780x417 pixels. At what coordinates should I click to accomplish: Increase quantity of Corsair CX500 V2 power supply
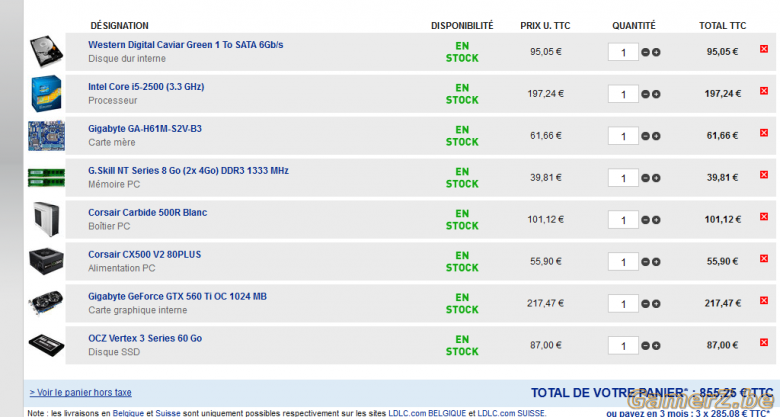click(x=656, y=262)
